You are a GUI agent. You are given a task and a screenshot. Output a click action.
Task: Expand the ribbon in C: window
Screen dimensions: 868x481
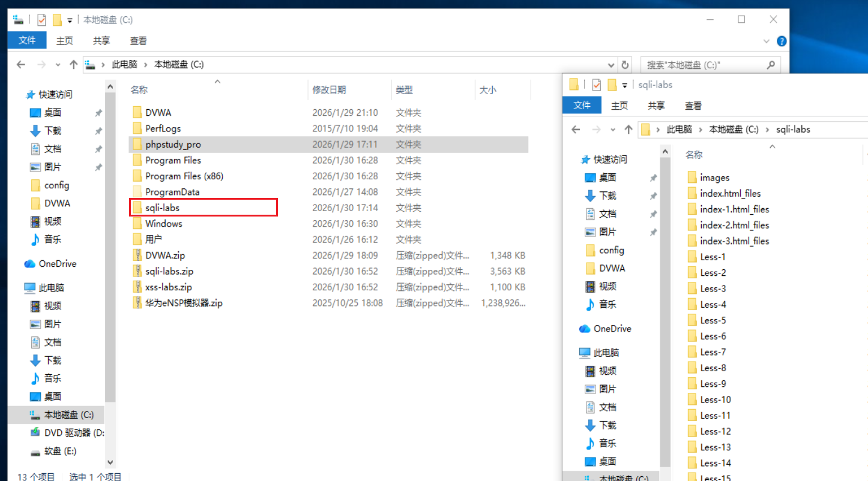click(x=767, y=41)
